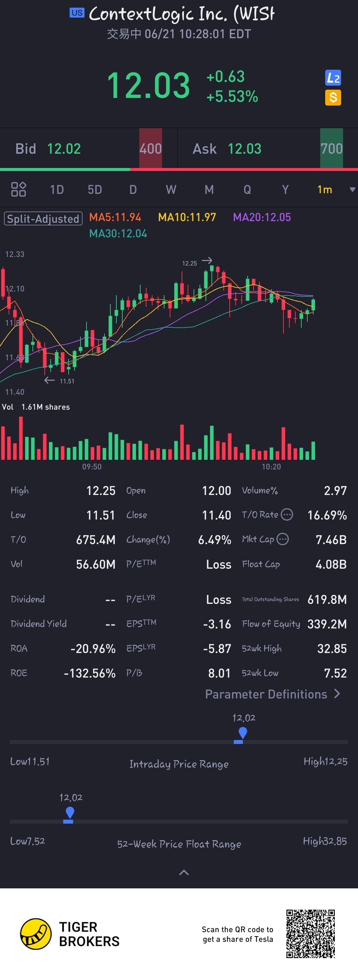Tap the US market flag badge
The width and height of the screenshot is (358, 980).
tap(77, 13)
